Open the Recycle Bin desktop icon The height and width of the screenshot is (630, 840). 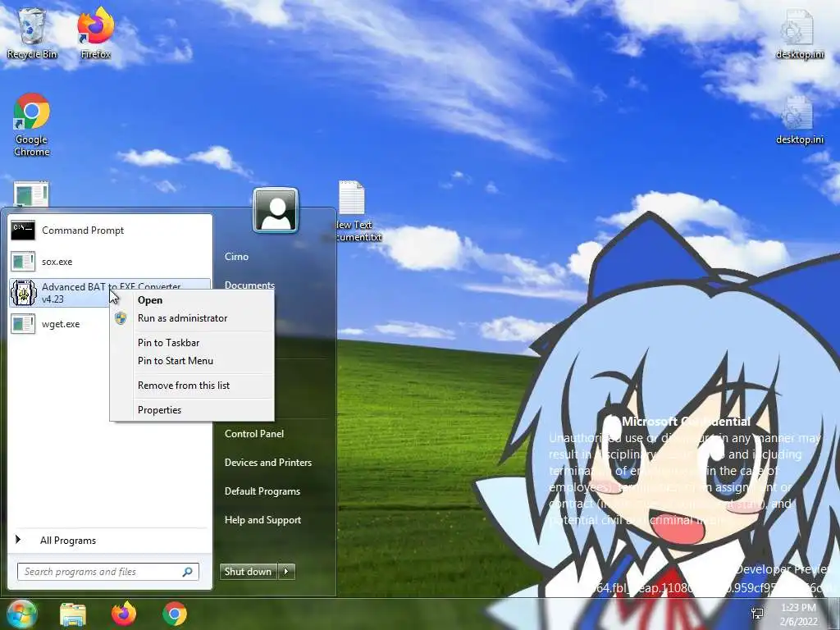coord(32,33)
